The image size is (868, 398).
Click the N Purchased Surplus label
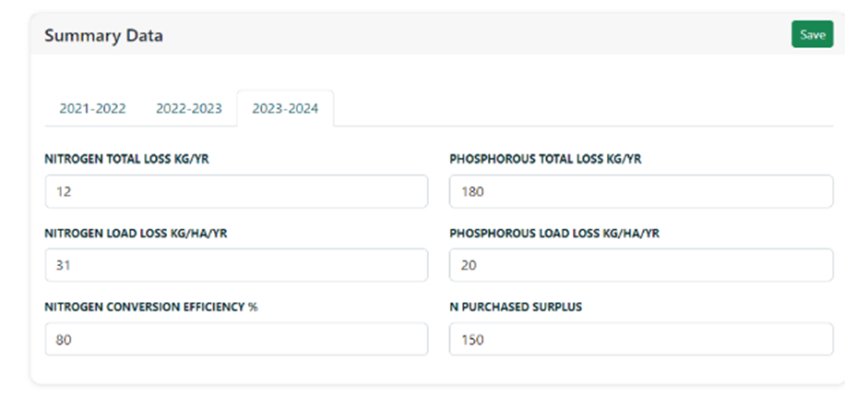(x=516, y=308)
